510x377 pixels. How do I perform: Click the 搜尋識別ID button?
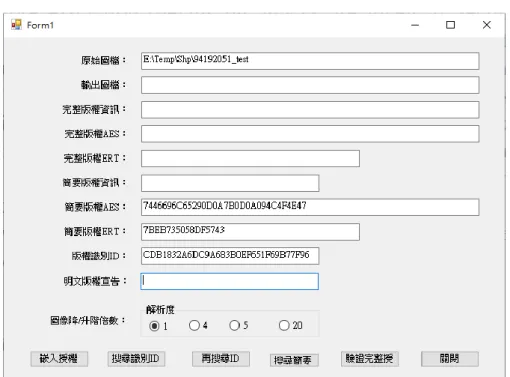coord(136,359)
